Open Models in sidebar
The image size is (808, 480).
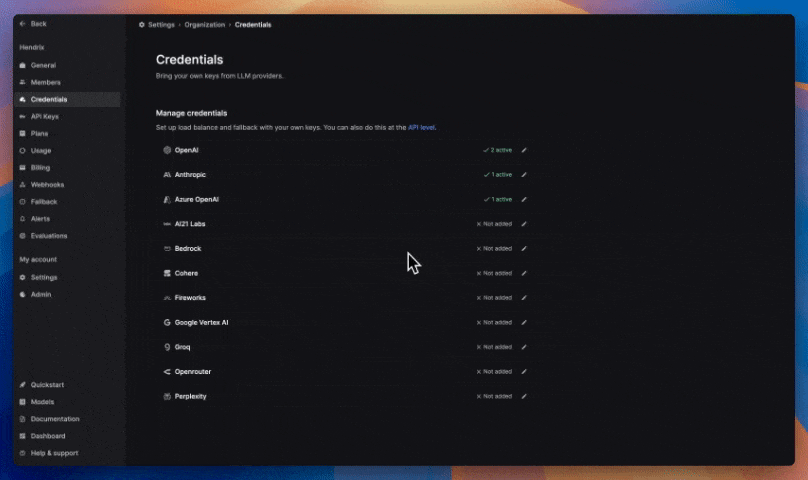[x=67, y=402]
